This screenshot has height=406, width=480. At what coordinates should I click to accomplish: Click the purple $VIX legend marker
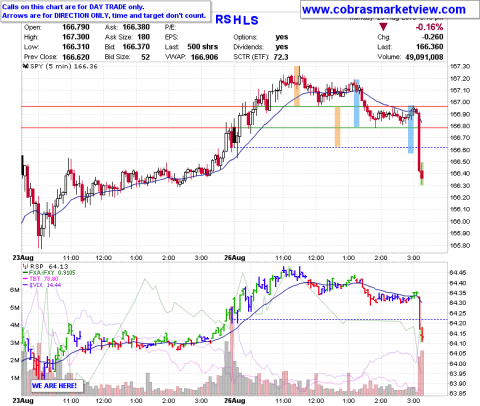[x=25, y=285]
